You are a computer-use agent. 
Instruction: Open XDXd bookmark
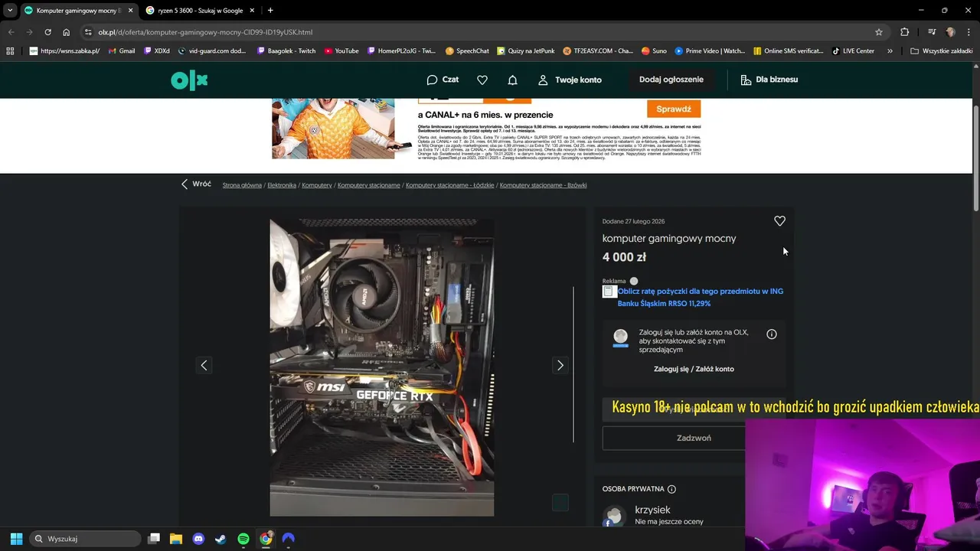pos(157,51)
